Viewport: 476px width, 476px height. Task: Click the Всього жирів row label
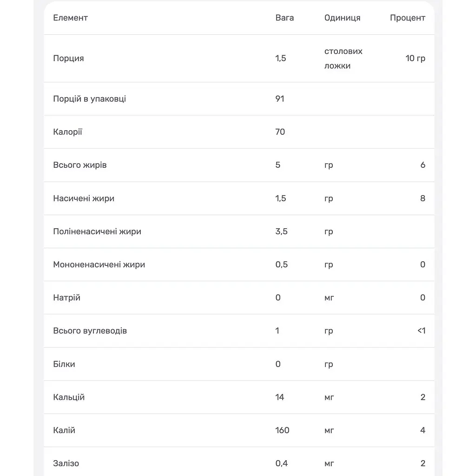(80, 165)
